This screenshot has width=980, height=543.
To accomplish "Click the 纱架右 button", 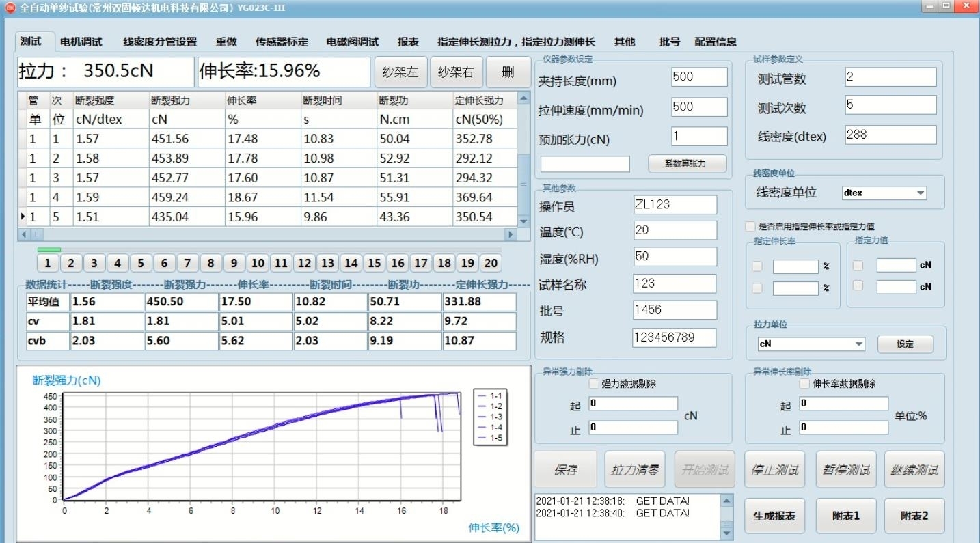I will pyautogui.click(x=456, y=72).
